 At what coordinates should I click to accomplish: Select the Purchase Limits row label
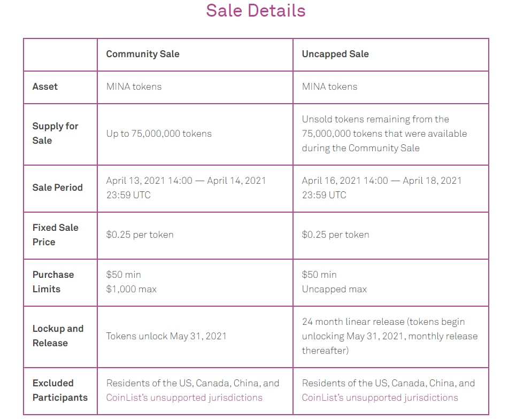(x=53, y=282)
